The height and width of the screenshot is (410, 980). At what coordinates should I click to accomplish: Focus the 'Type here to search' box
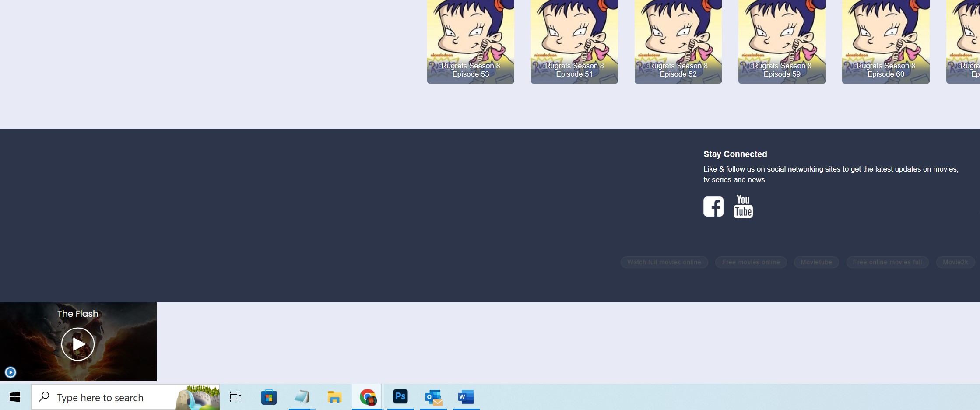coord(125,397)
